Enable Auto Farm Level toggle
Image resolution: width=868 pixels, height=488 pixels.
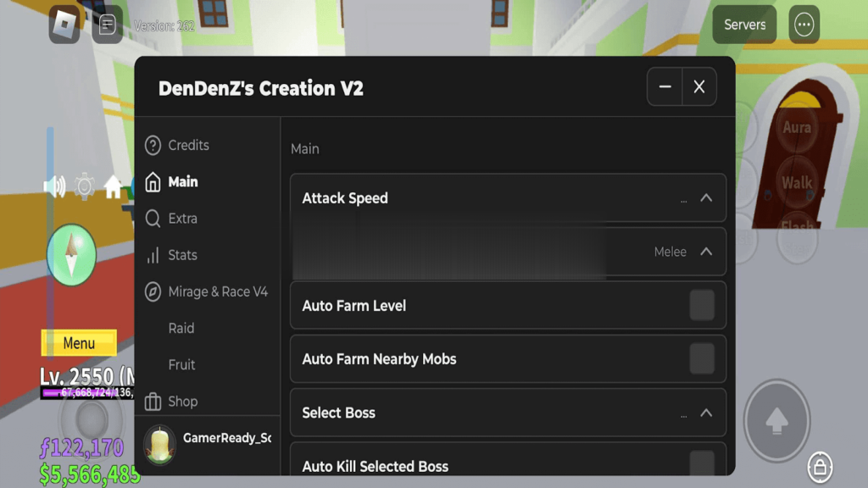coord(701,305)
